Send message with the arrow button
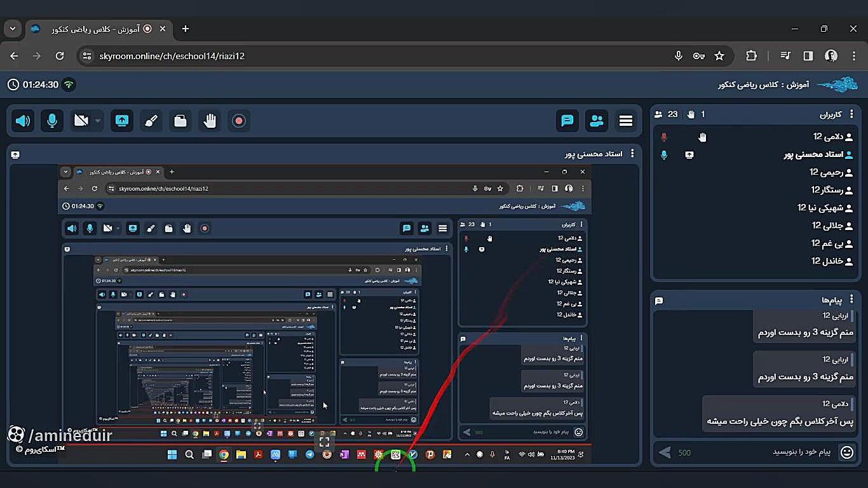Image resolution: width=868 pixels, height=488 pixels. coord(665,452)
